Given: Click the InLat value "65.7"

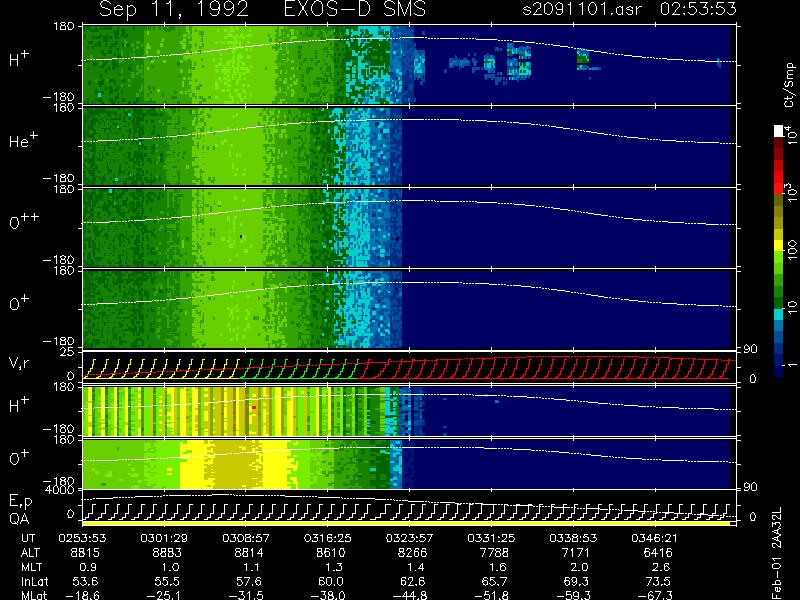Looking at the screenshot, I should pyautogui.click(x=494, y=582).
